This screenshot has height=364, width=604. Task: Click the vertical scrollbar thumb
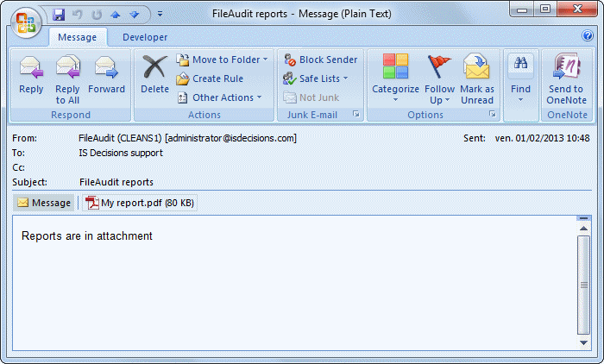pos(583,285)
